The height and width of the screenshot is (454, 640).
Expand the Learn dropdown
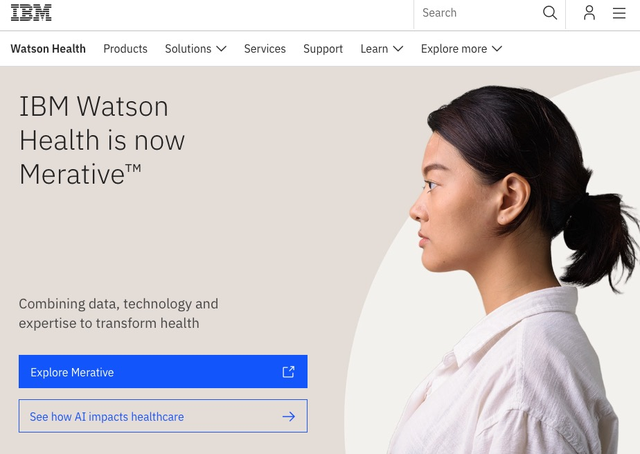pos(382,49)
